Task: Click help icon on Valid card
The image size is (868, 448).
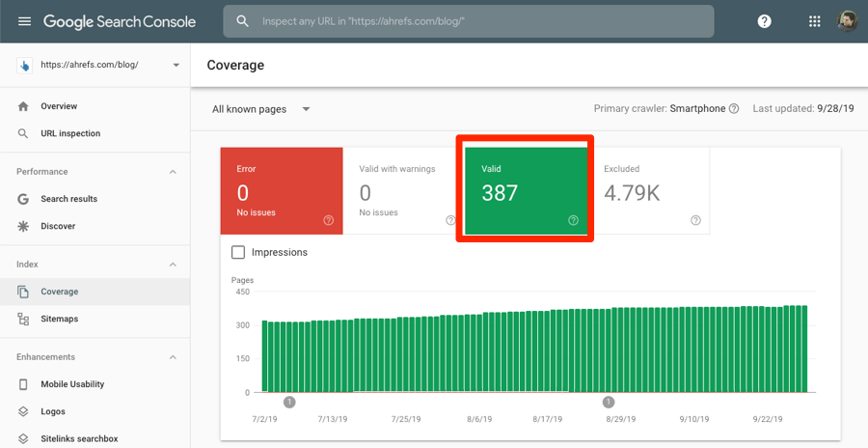Action: tap(573, 220)
